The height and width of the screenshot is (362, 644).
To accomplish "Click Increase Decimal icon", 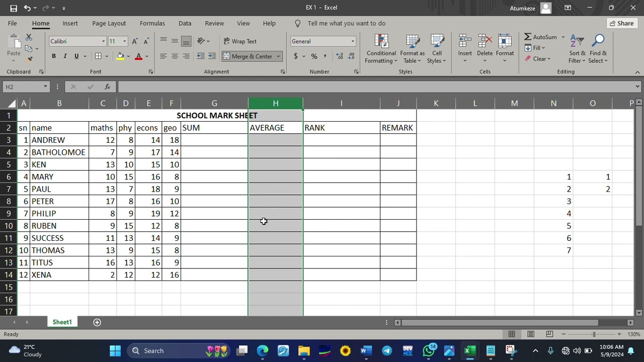I will [x=340, y=56].
